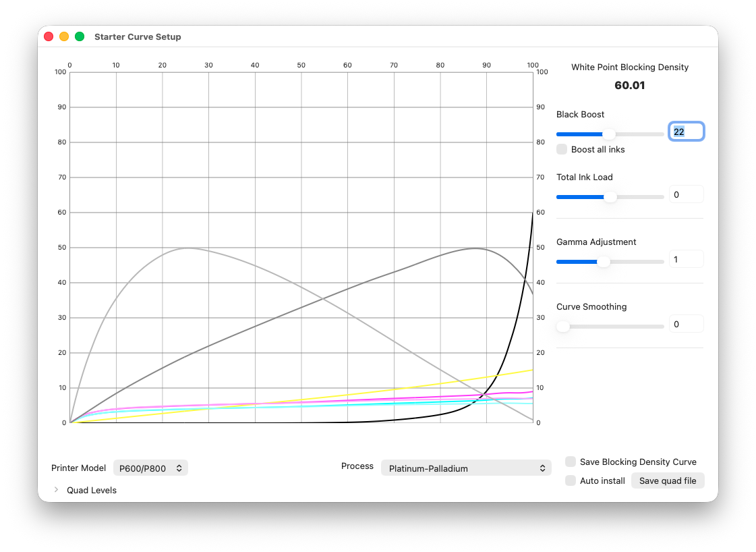This screenshot has width=756, height=552.
Task: Click the Curve Smoothing label
Action: [591, 307]
